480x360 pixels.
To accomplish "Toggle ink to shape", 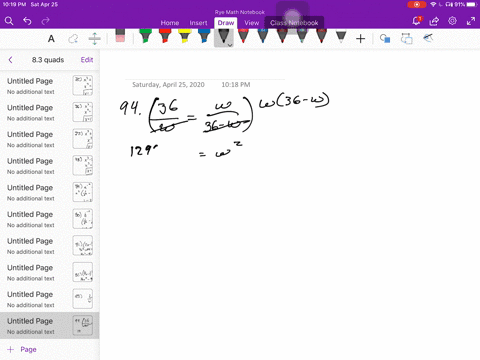I will tap(407, 38).
